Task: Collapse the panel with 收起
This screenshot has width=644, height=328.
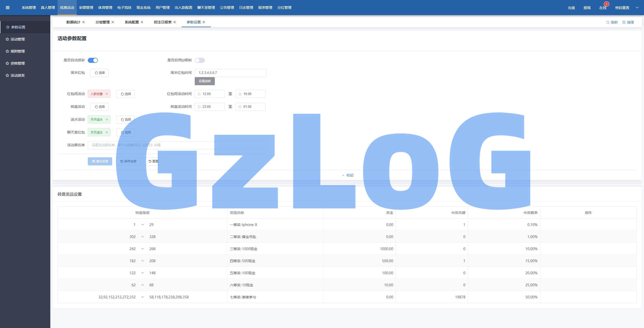Action: click(x=348, y=175)
